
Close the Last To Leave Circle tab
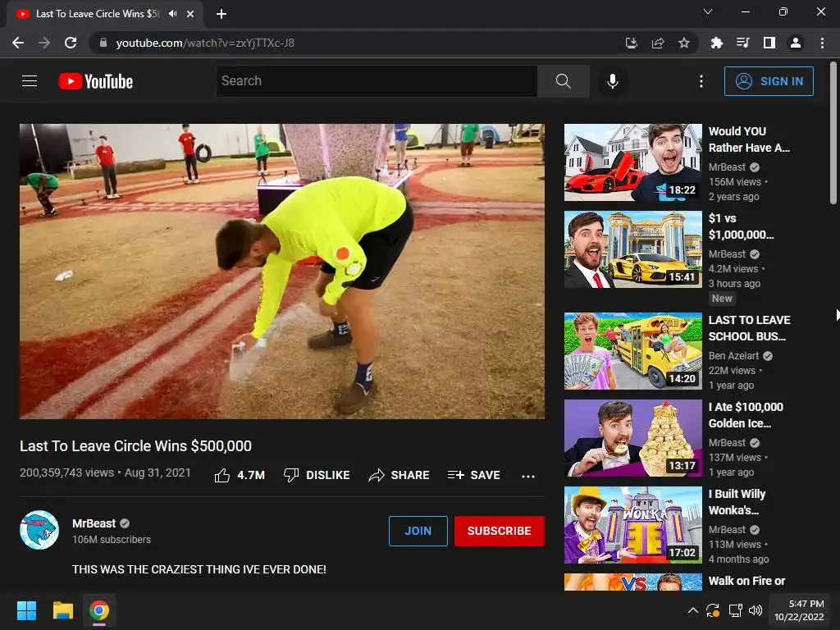(190, 14)
